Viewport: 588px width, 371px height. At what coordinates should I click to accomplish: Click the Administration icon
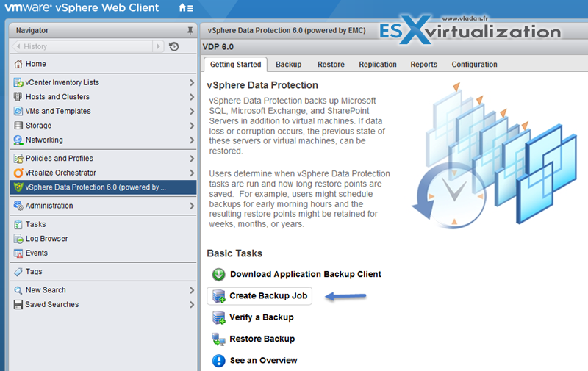[18, 206]
